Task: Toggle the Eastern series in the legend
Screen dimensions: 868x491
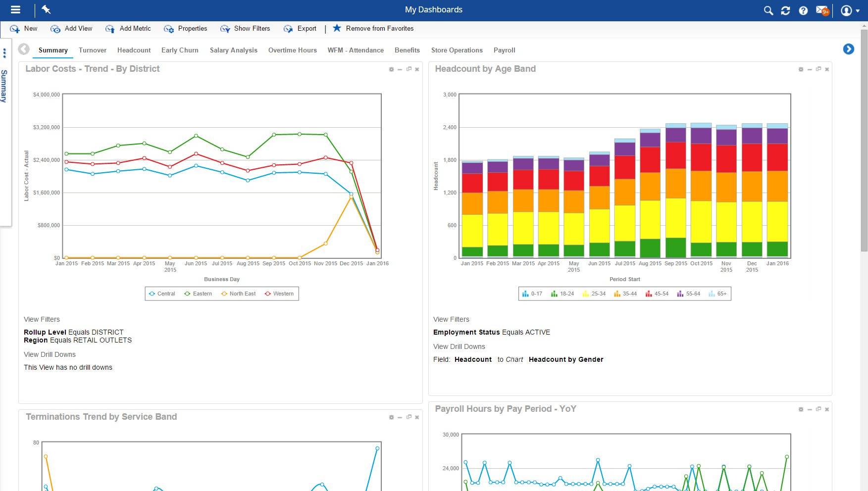Action: [x=201, y=294]
